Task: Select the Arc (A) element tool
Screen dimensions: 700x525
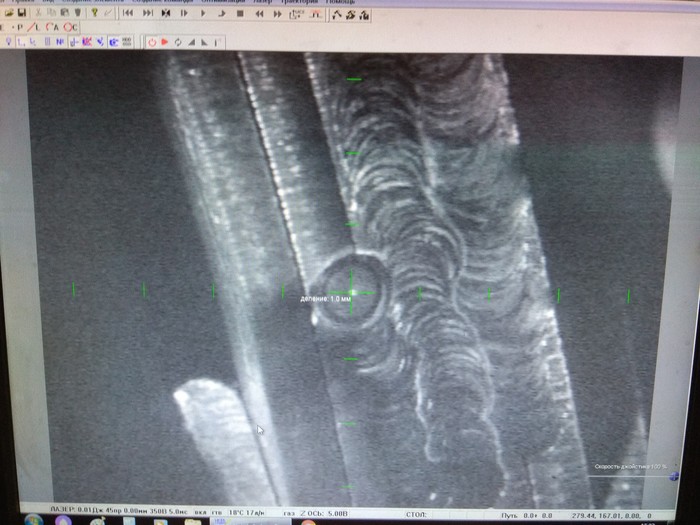Action: [x=52, y=28]
